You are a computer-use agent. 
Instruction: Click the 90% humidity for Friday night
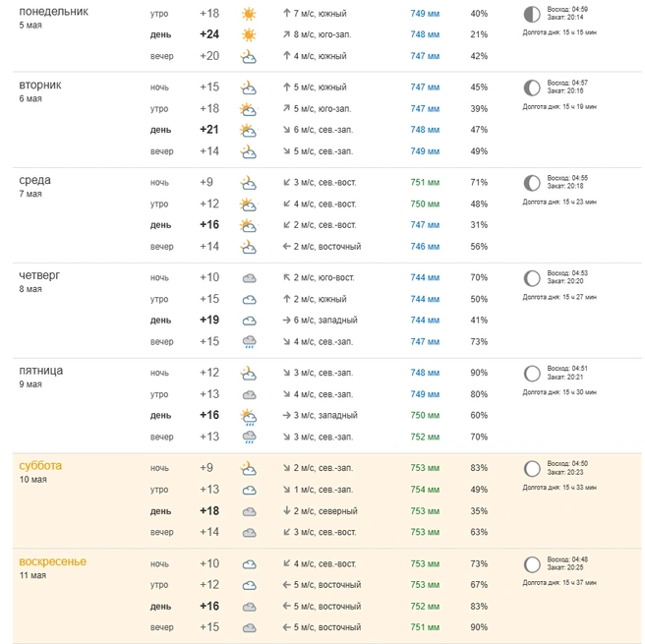[479, 373]
